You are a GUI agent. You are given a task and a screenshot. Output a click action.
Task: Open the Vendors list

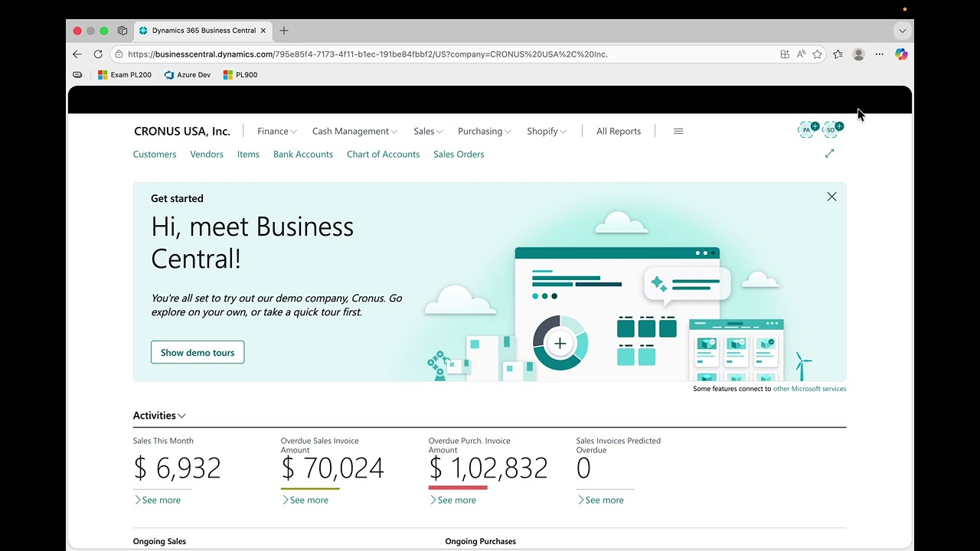(x=207, y=154)
